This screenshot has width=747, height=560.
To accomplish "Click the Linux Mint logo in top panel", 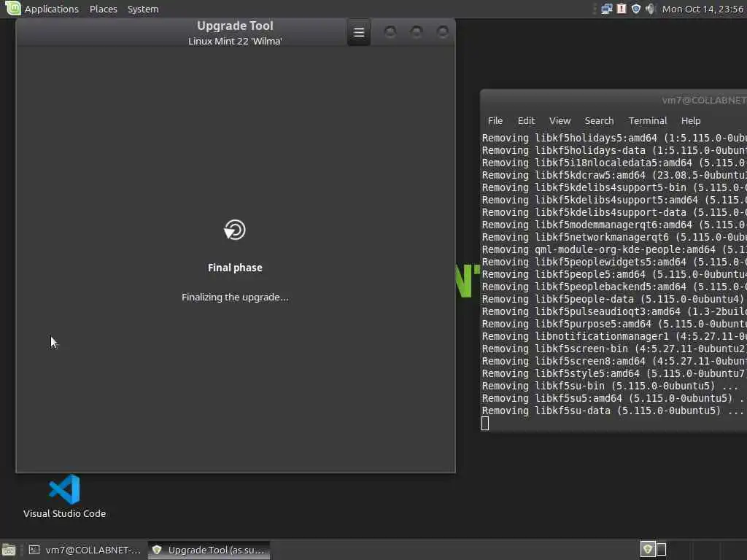I will tap(12, 8).
